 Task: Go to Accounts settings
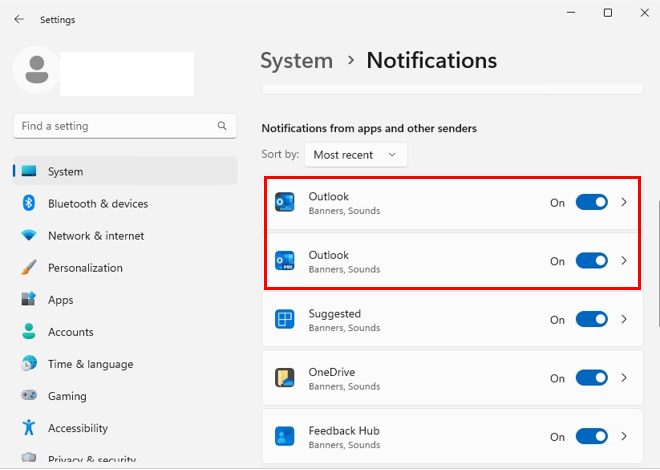(x=125, y=332)
